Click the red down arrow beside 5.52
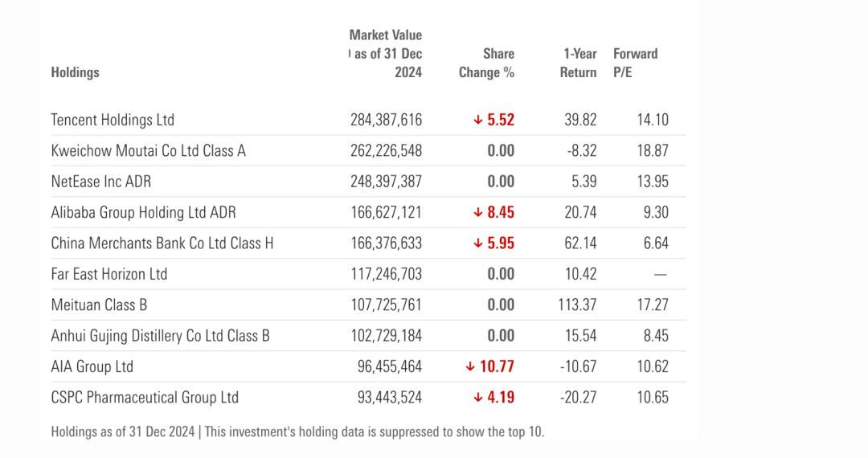This screenshot has width=868, height=458. (x=478, y=120)
